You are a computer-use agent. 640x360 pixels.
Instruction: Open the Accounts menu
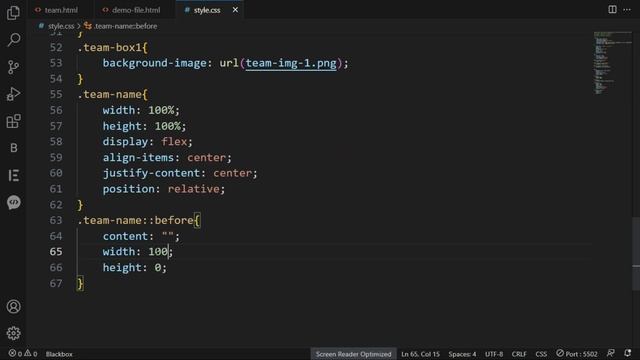13,307
